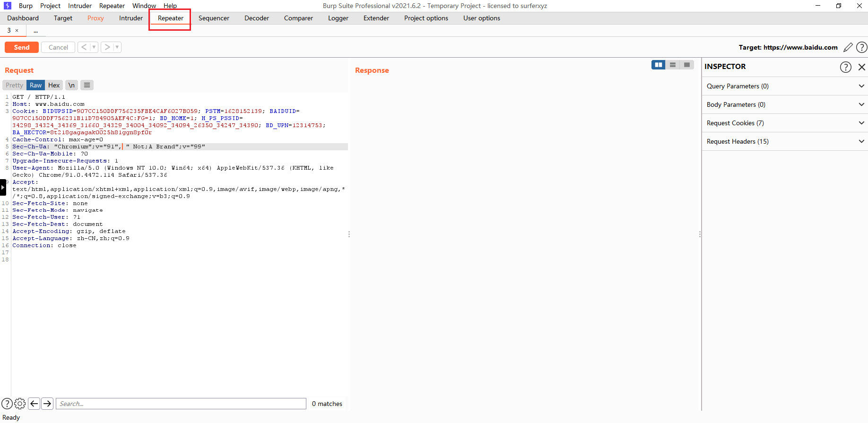Close Repeater tab 3
Viewport: 868px width, 423px height.
click(17, 31)
